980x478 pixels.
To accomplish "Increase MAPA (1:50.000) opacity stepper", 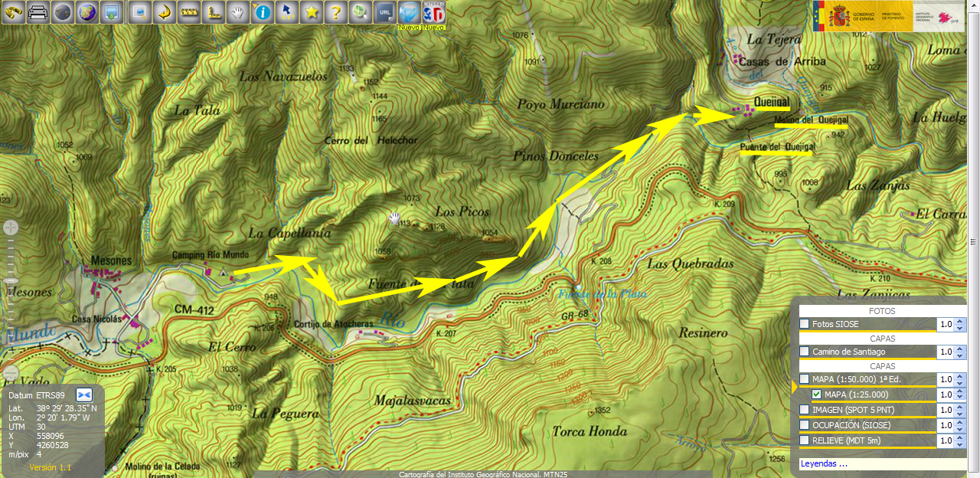I will click(x=961, y=376).
